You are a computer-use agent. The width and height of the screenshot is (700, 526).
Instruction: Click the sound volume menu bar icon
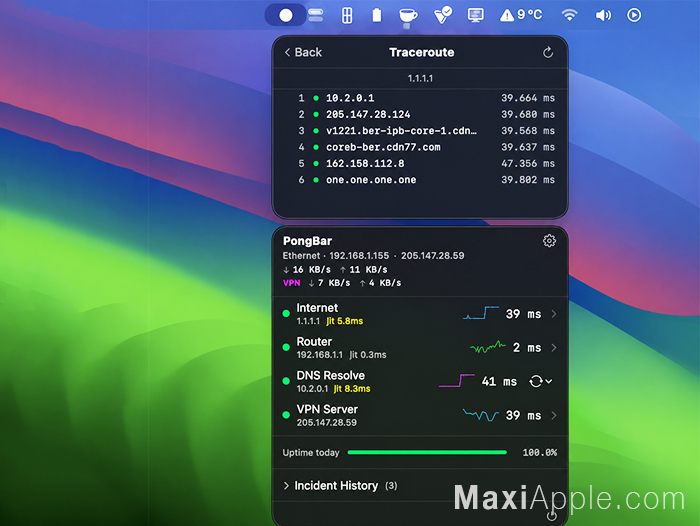[x=603, y=16]
